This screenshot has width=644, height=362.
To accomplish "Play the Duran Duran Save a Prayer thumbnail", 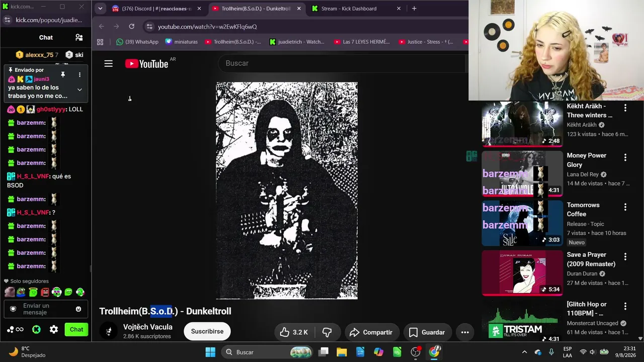I will click(x=522, y=273).
